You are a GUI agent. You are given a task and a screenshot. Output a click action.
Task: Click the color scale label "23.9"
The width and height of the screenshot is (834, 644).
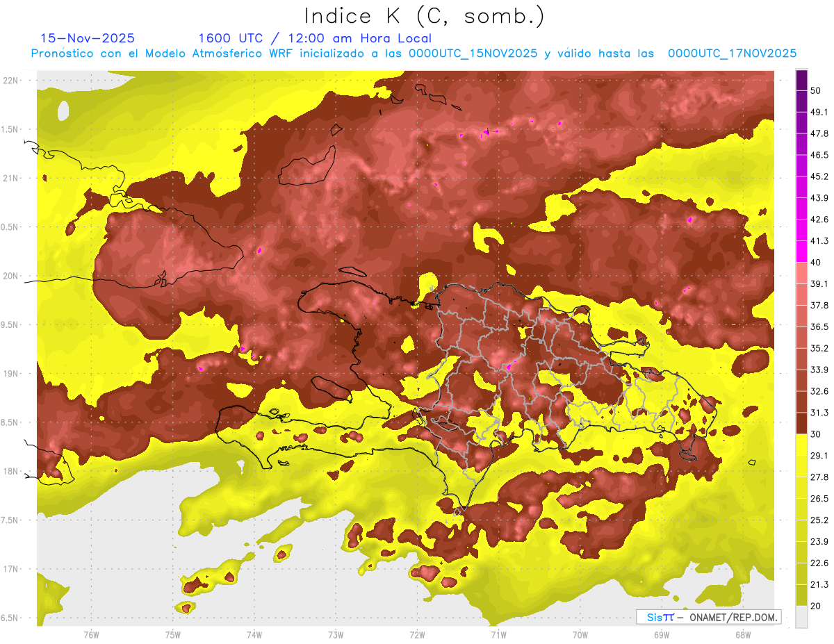coord(819,542)
